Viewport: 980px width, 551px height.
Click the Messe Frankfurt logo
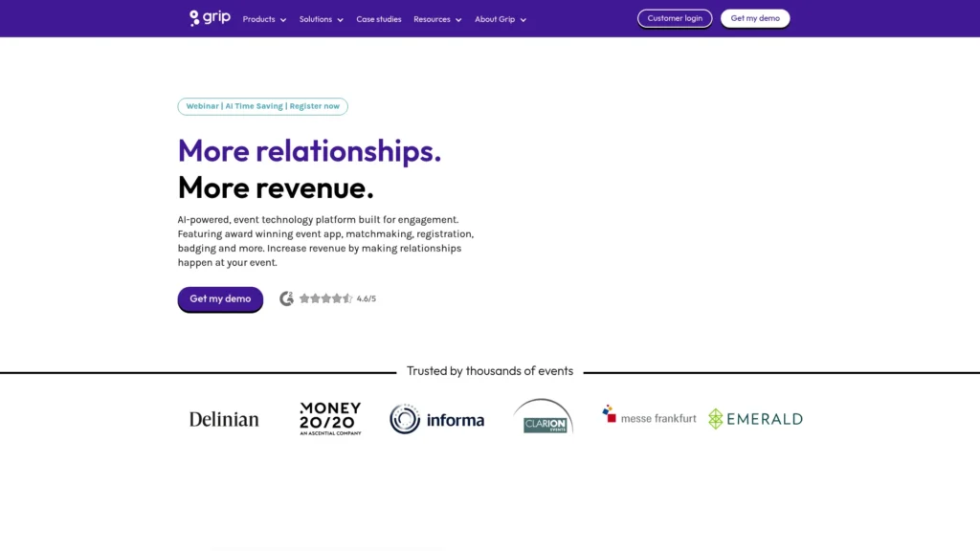(x=649, y=415)
